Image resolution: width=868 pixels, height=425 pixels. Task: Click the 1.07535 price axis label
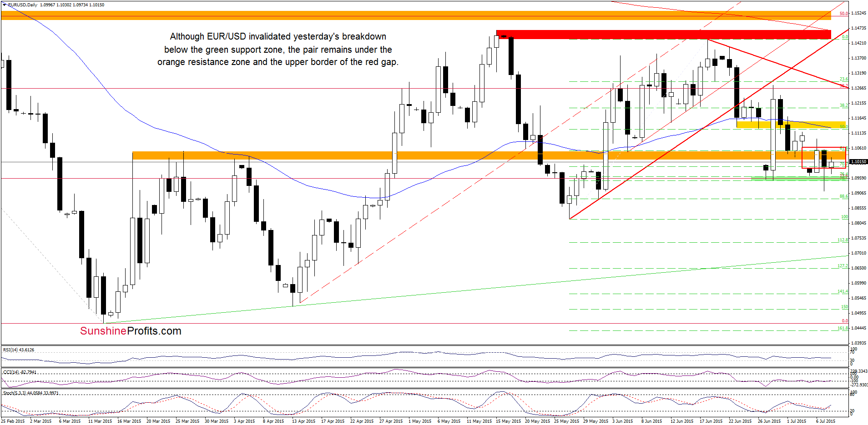858,238
